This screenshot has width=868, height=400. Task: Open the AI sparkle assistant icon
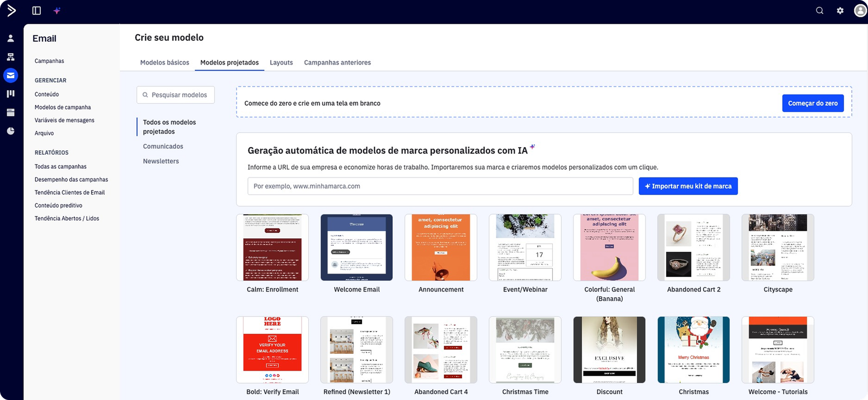[x=57, y=10]
